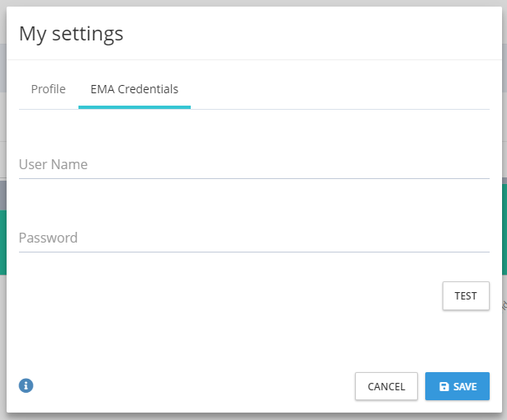The height and width of the screenshot is (420, 507).
Task: Focus the User Name input field
Action: tap(253, 164)
